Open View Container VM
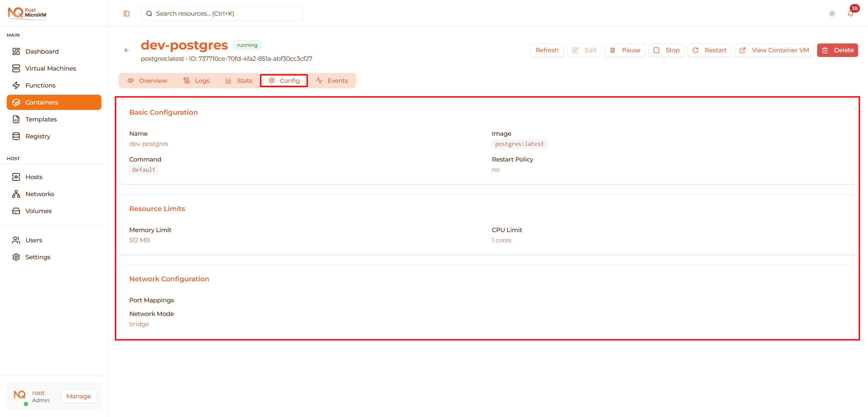The image size is (868, 417). pyautogui.click(x=774, y=50)
